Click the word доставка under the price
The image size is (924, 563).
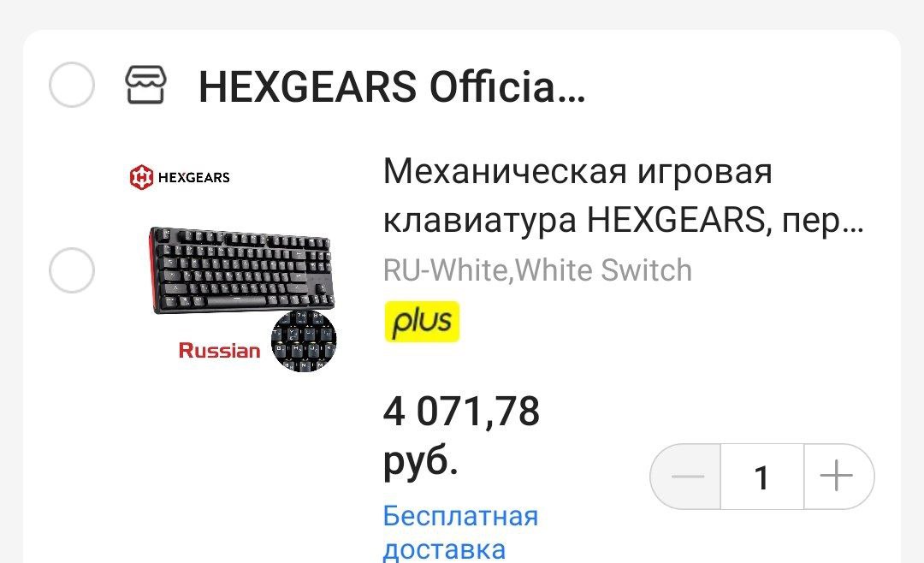444,549
